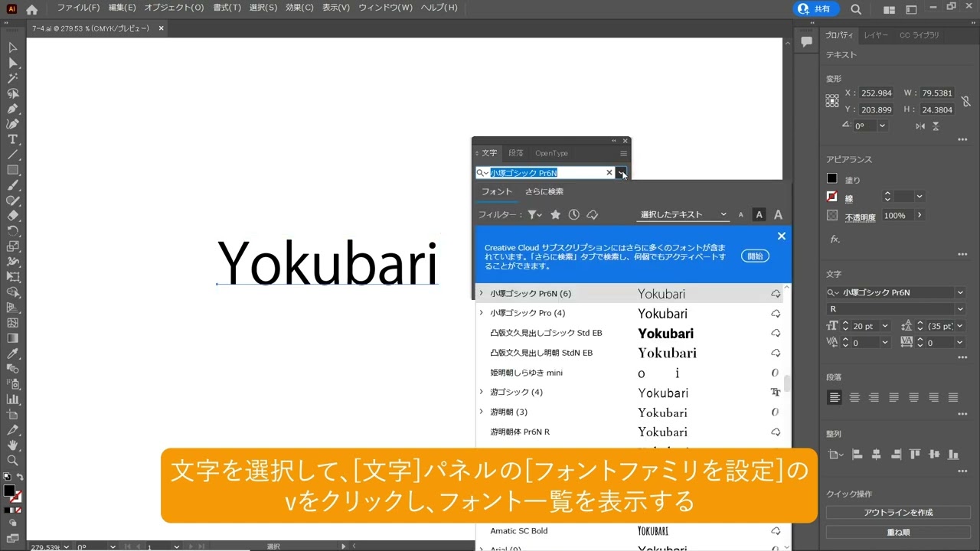
Task: Expand the 游ゴシック (4) font family
Action: tap(481, 392)
